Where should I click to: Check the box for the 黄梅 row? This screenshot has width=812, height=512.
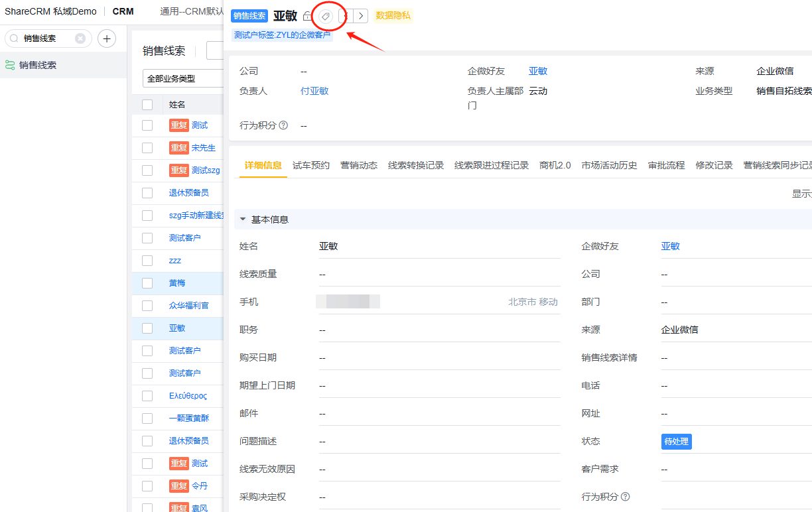coord(147,283)
